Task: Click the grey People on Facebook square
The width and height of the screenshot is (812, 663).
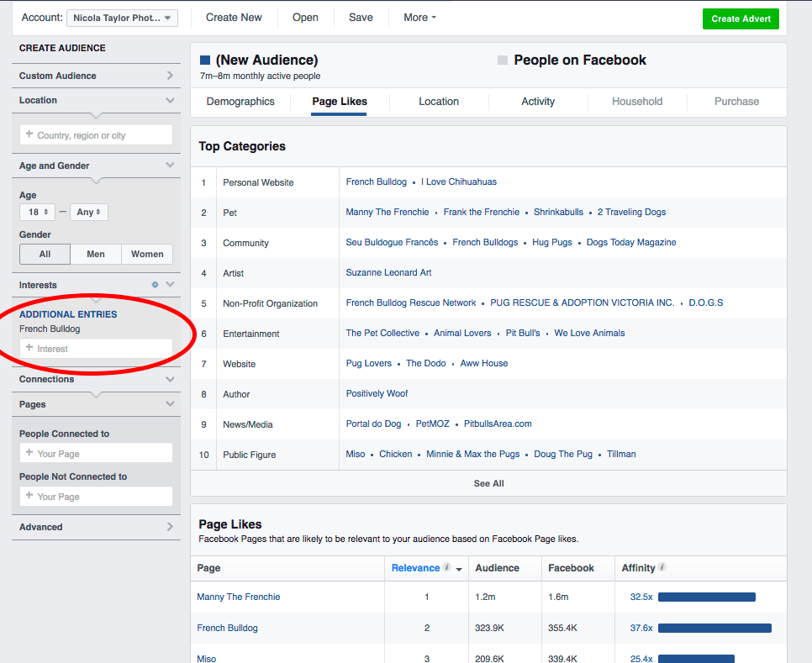Action: pyautogui.click(x=503, y=60)
